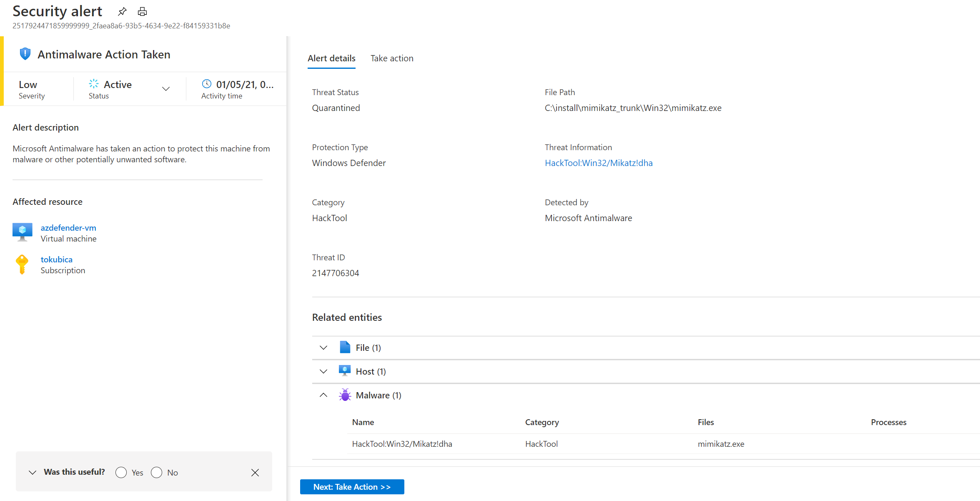The height and width of the screenshot is (501, 980).
Task: Click the pin icon next to Security alert
Action: pos(122,12)
